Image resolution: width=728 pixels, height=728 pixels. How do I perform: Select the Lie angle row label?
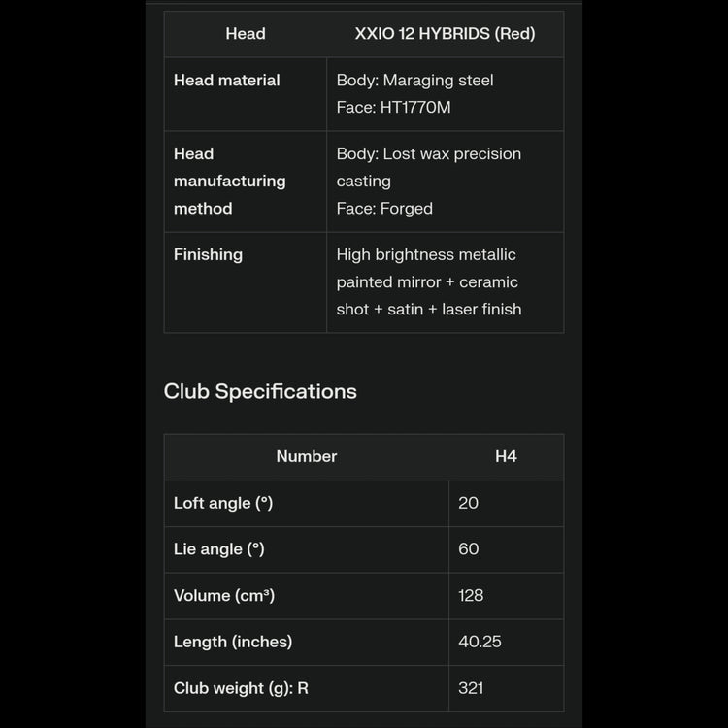coord(219,549)
